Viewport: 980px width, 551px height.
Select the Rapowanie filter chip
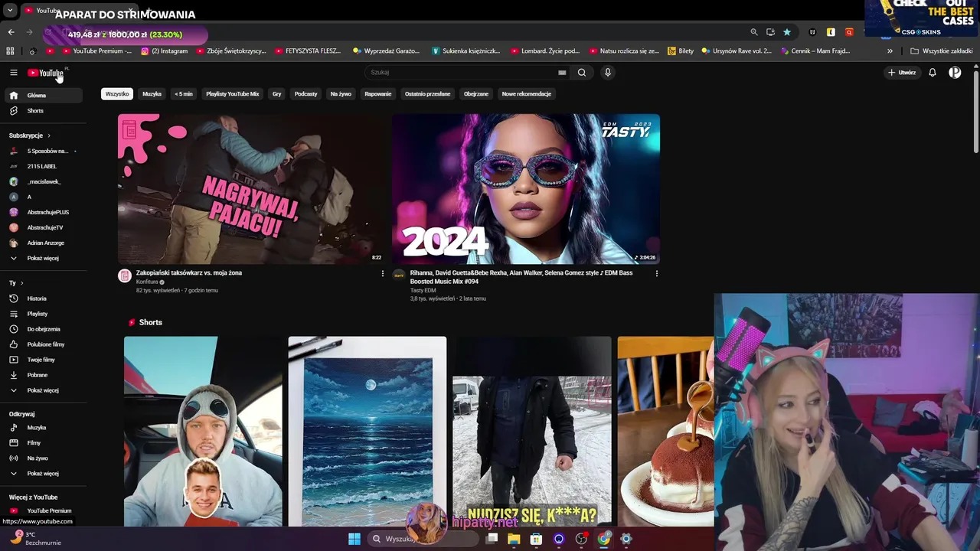tap(378, 94)
